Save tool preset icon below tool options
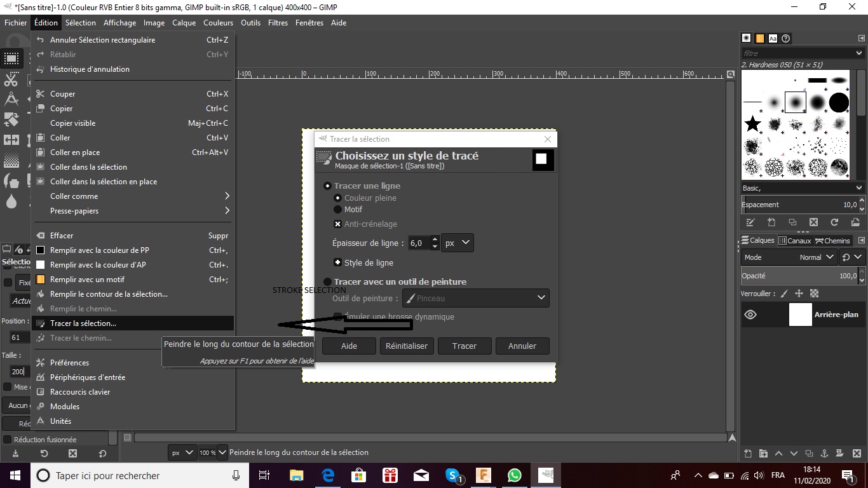Screen dimensions: 868x488 click(15, 454)
